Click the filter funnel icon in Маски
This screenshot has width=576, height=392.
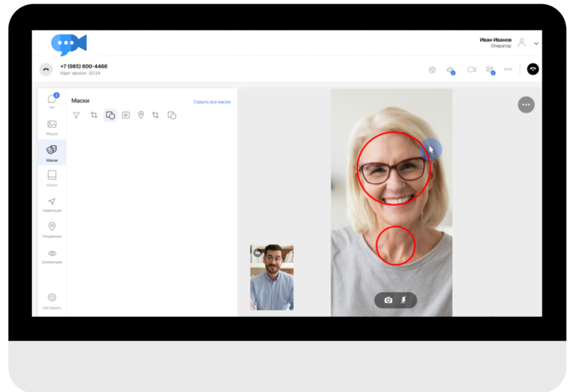tap(76, 115)
